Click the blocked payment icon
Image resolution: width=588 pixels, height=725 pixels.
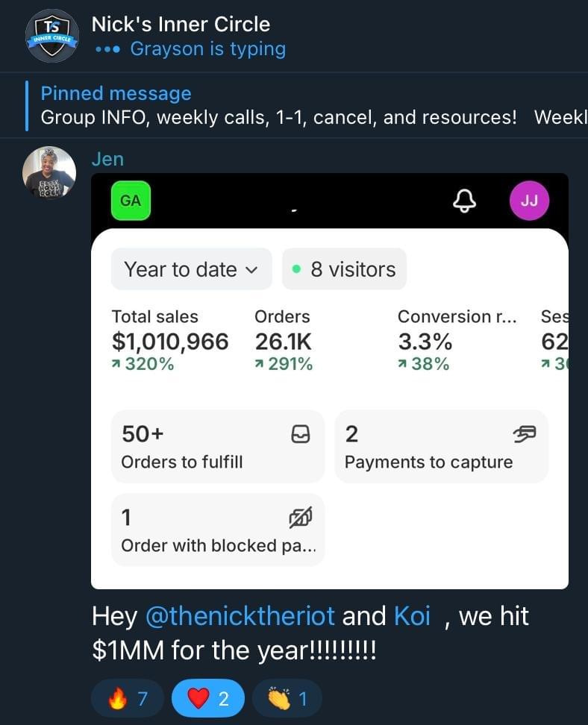[x=301, y=517]
